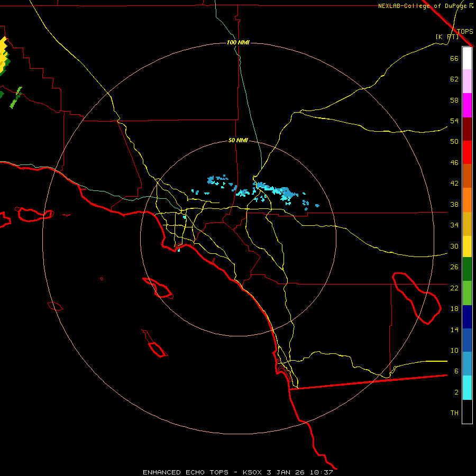Click the 'ENHANCED ECHO TOPS' product title
476x476 pixels.
pos(186,472)
